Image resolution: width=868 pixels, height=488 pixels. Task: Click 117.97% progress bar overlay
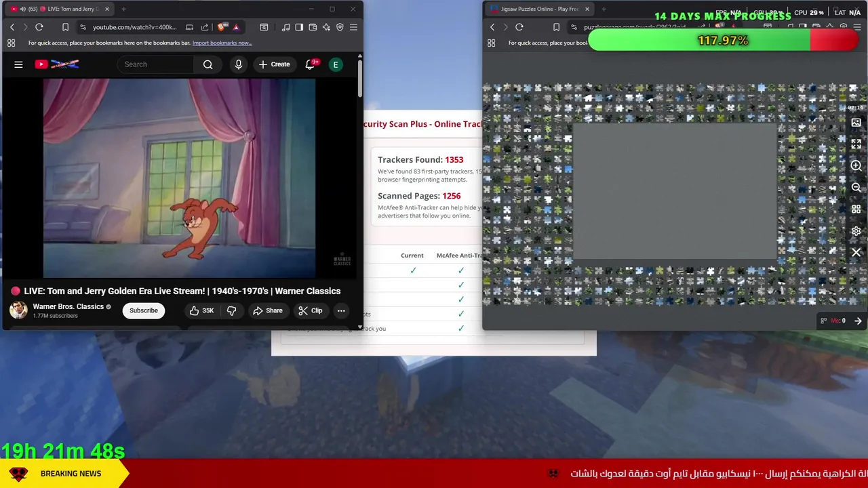click(x=723, y=41)
